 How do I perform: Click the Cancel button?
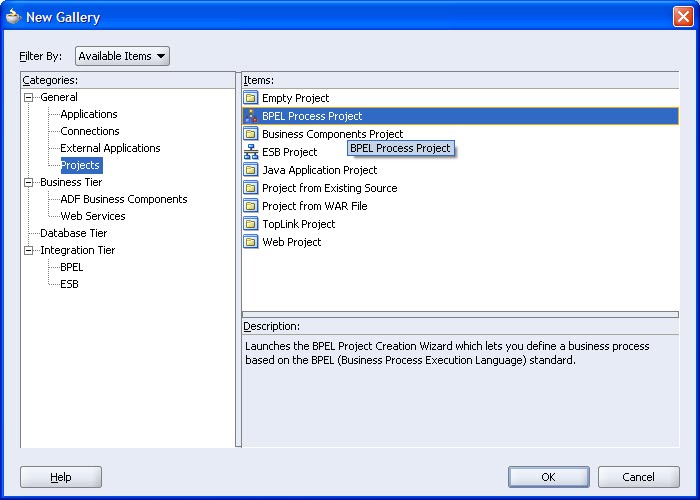point(638,477)
